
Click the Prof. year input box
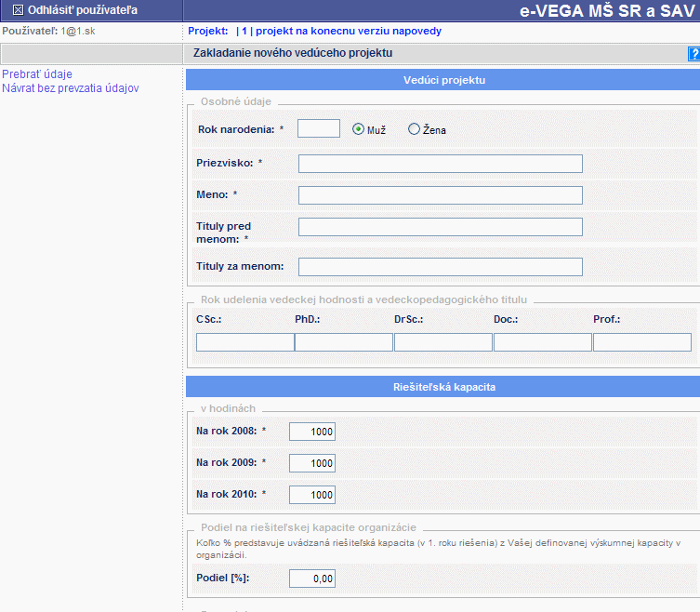click(642, 342)
